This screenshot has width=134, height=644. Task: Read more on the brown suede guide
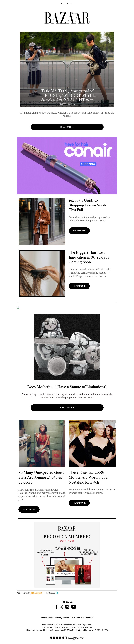(79, 230)
